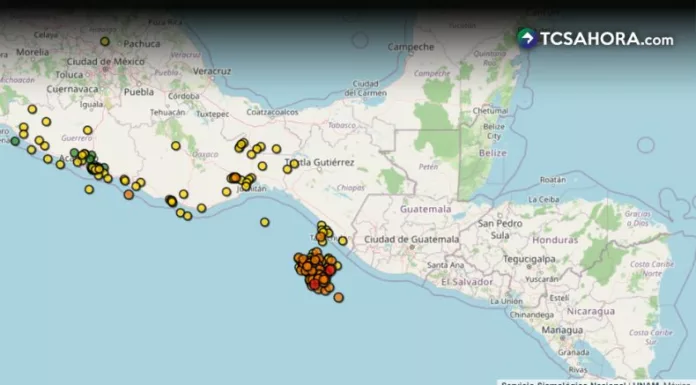Click 'Nicaragua' country label
Viewport: 696px width, 385px height.
pyautogui.click(x=591, y=311)
